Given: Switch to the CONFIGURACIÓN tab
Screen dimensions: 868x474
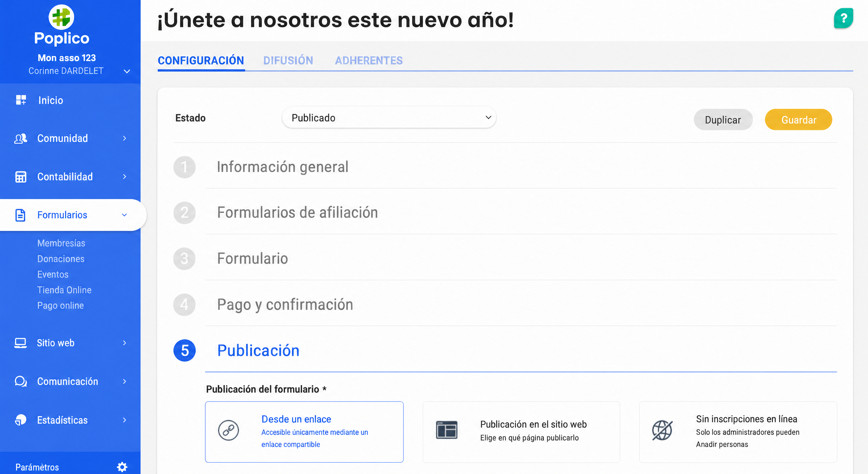Looking at the screenshot, I should click(201, 61).
